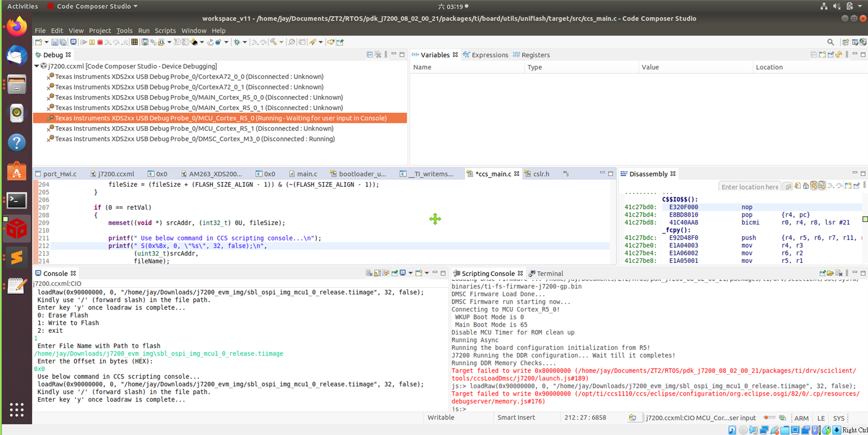The width and height of the screenshot is (868, 435).
Task: Switch to the Registers tab
Action: (x=531, y=55)
